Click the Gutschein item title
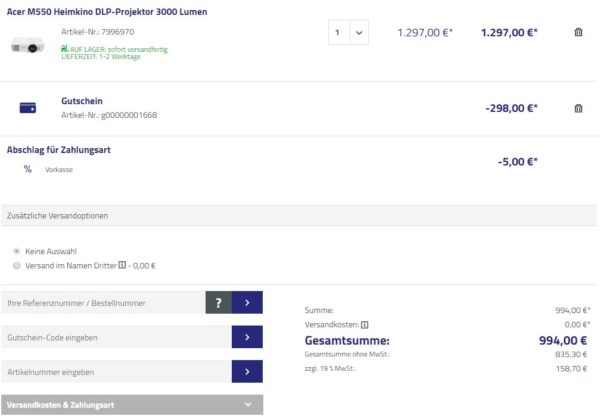 [x=82, y=101]
